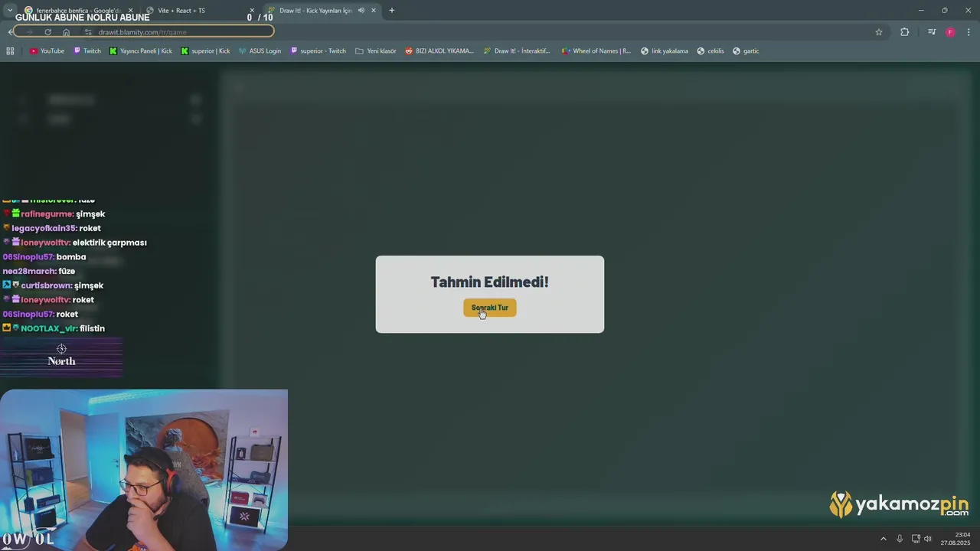This screenshot has height=551, width=980.
Task: Open the Chrome three-dot menu
Action: [969, 32]
